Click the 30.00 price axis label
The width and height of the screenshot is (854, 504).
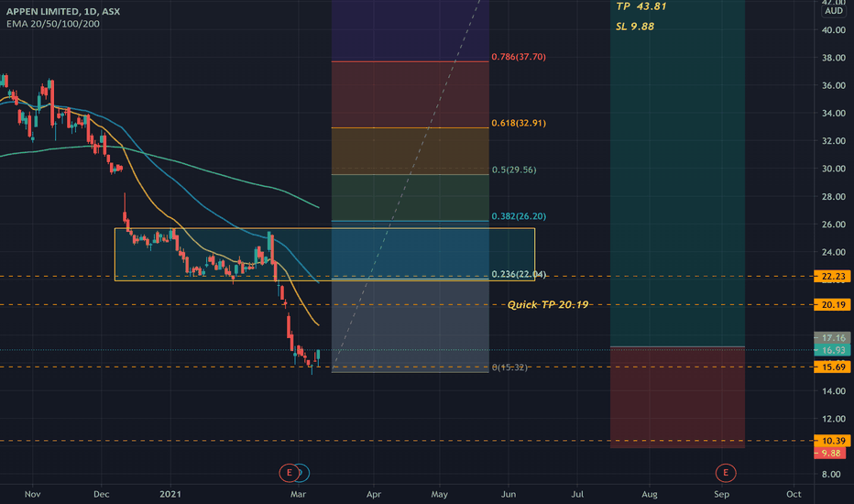[833, 169]
